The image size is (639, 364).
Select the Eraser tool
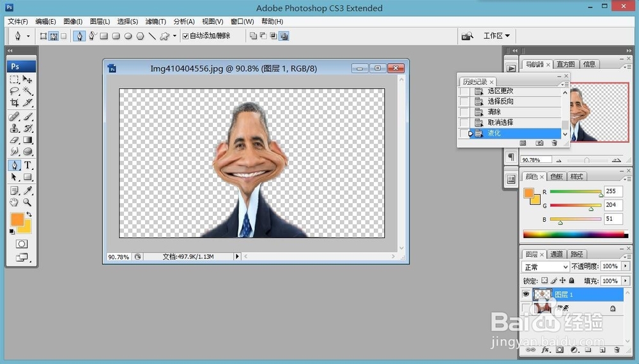15,140
